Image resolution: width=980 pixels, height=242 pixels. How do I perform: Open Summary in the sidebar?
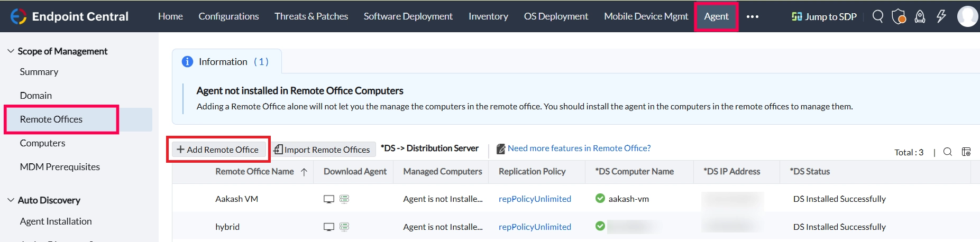click(x=39, y=72)
